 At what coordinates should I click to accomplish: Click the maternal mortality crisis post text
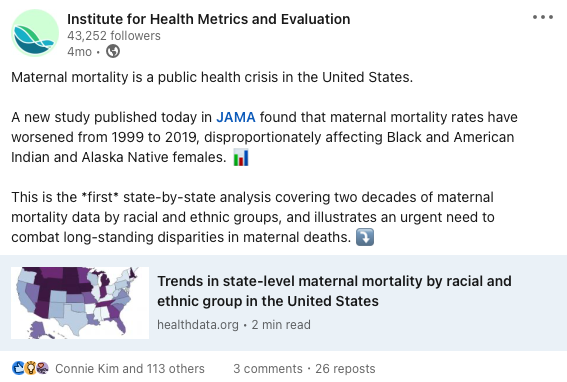212,77
